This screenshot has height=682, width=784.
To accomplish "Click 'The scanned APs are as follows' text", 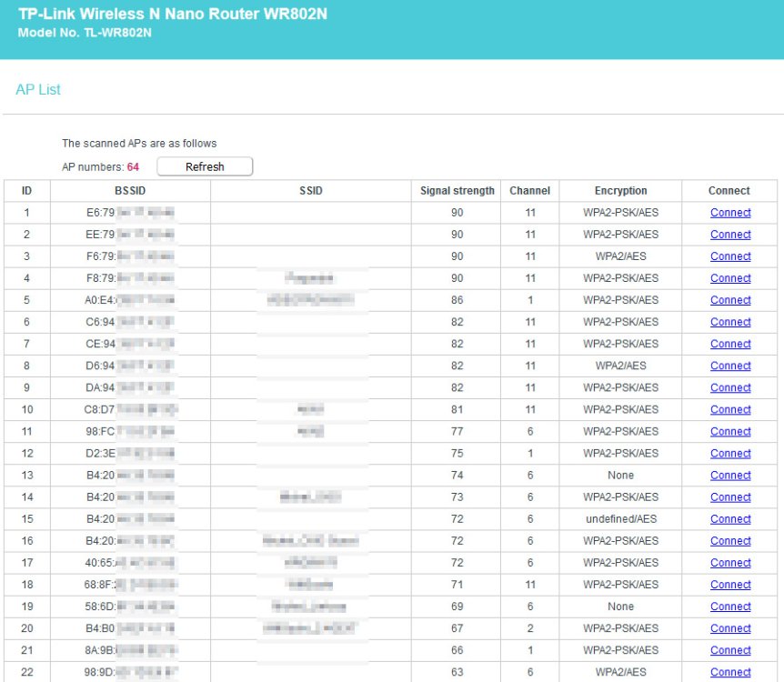I will pos(139,144).
